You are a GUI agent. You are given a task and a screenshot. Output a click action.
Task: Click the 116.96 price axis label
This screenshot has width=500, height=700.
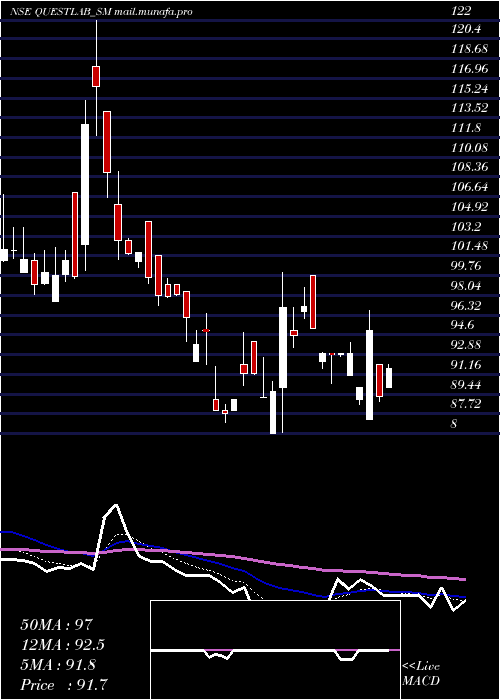pos(469,69)
